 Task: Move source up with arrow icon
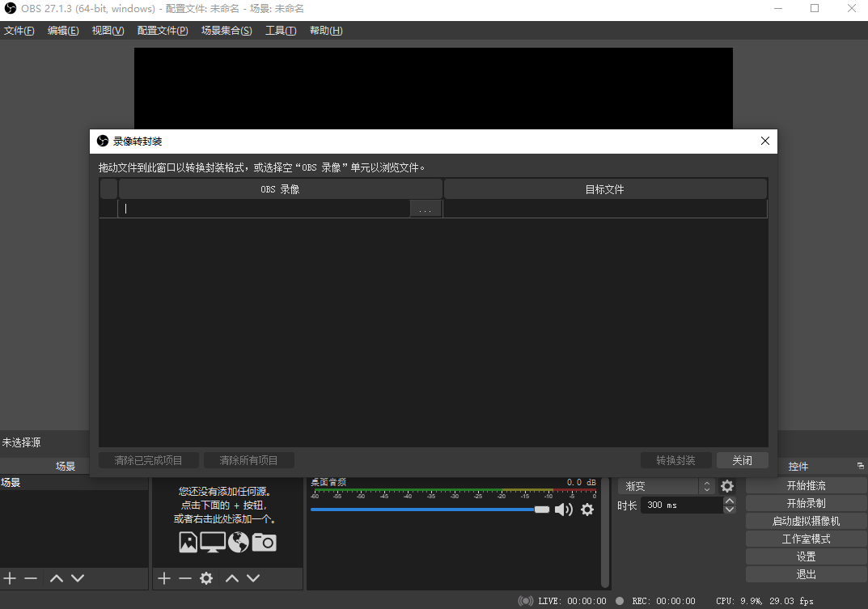[232, 578]
